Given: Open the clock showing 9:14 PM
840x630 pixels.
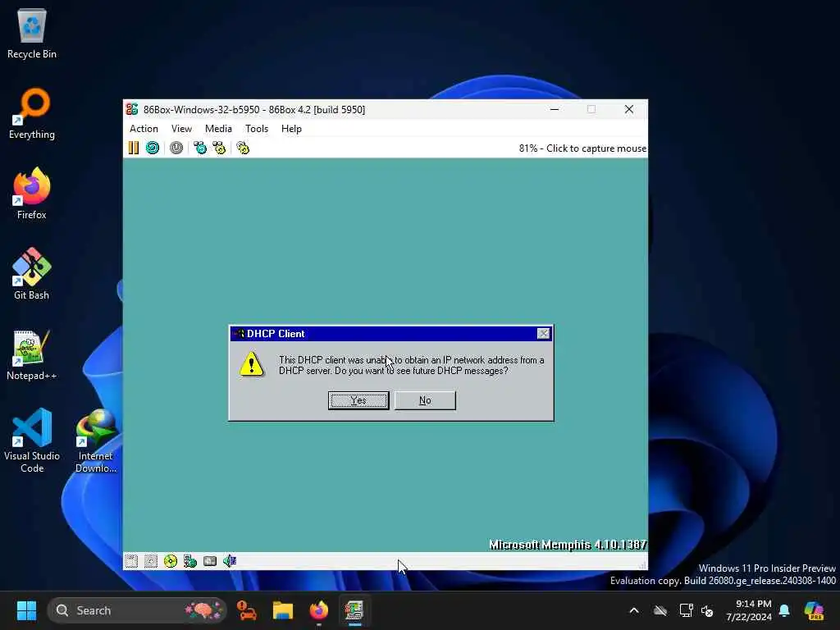Looking at the screenshot, I should (749, 610).
